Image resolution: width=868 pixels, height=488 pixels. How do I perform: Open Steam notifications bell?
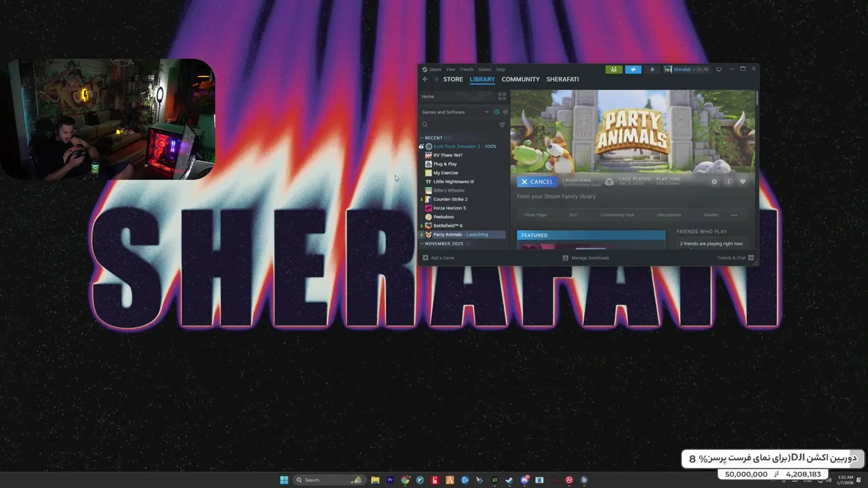point(652,69)
